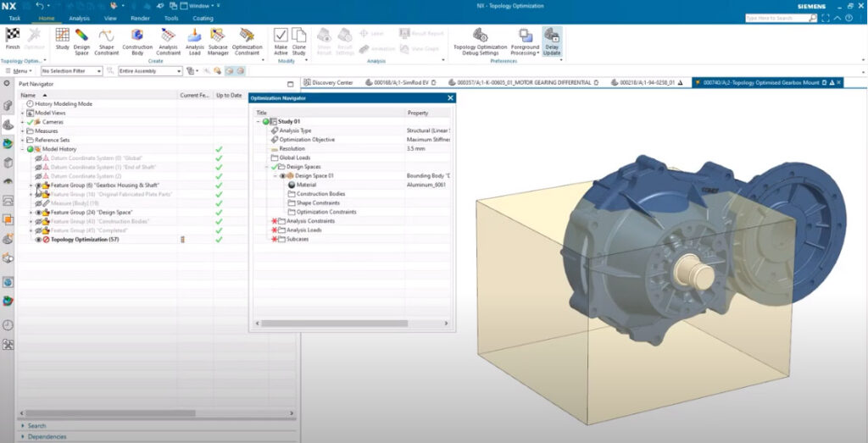The height and width of the screenshot is (443, 868).
Task: Click the orange layer sidebar icon
Action: click(x=8, y=219)
